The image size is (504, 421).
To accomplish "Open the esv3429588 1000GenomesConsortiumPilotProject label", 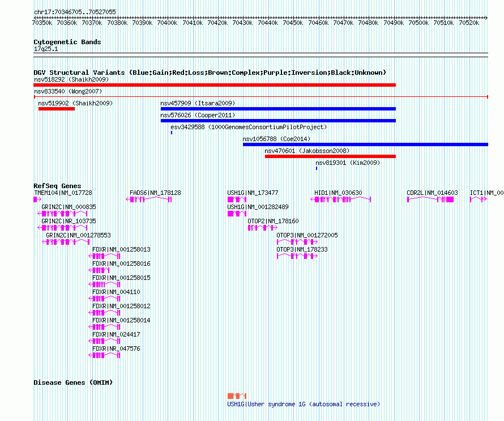I will tap(249, 127).
